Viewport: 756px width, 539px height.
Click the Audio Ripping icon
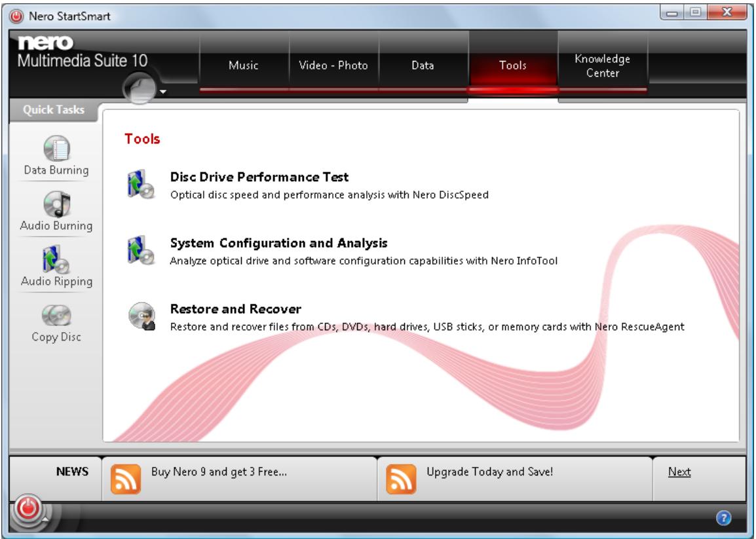(56, 259)
